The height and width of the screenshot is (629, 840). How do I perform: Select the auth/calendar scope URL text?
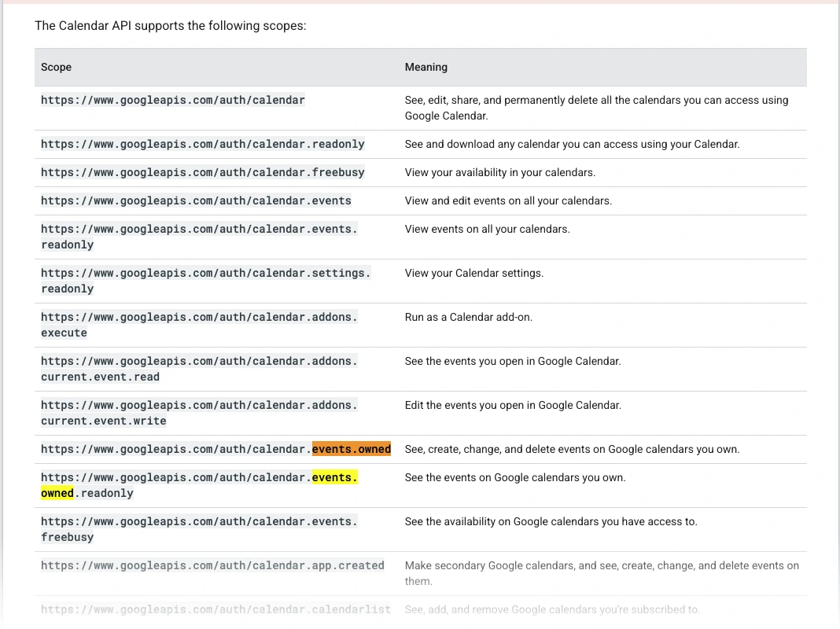coord(173,100)
